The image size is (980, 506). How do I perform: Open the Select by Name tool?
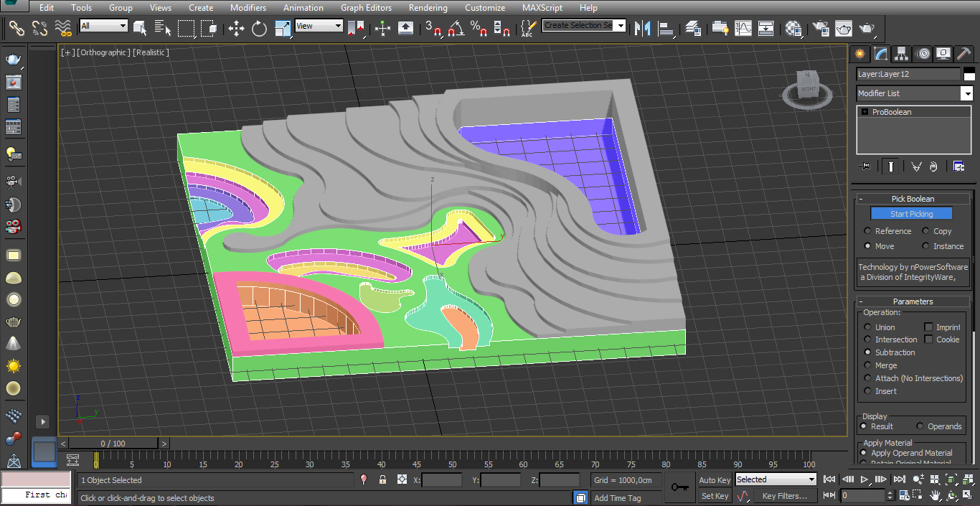coord(163,28)
